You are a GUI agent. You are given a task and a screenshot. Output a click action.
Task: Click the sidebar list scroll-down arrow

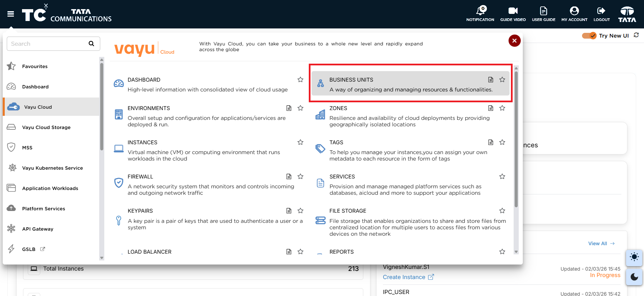[102, 258]
